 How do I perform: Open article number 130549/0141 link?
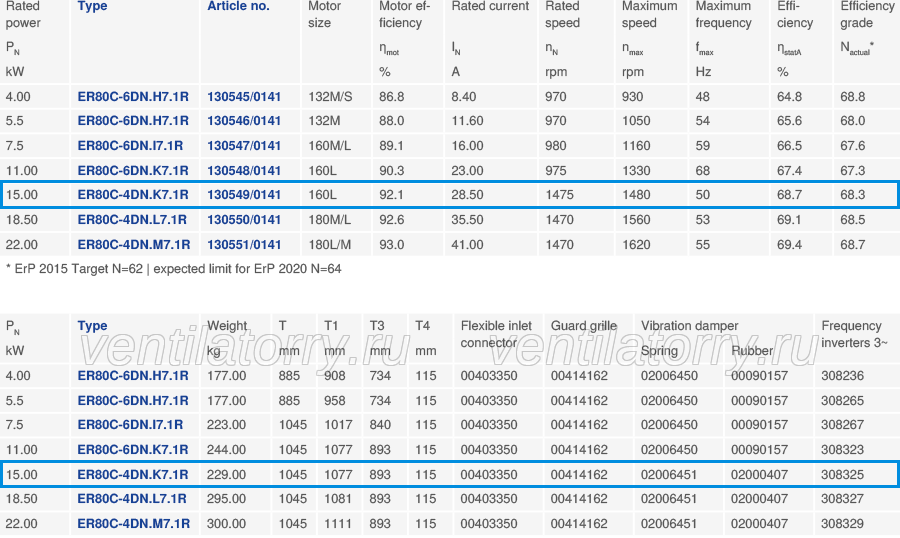244,195
